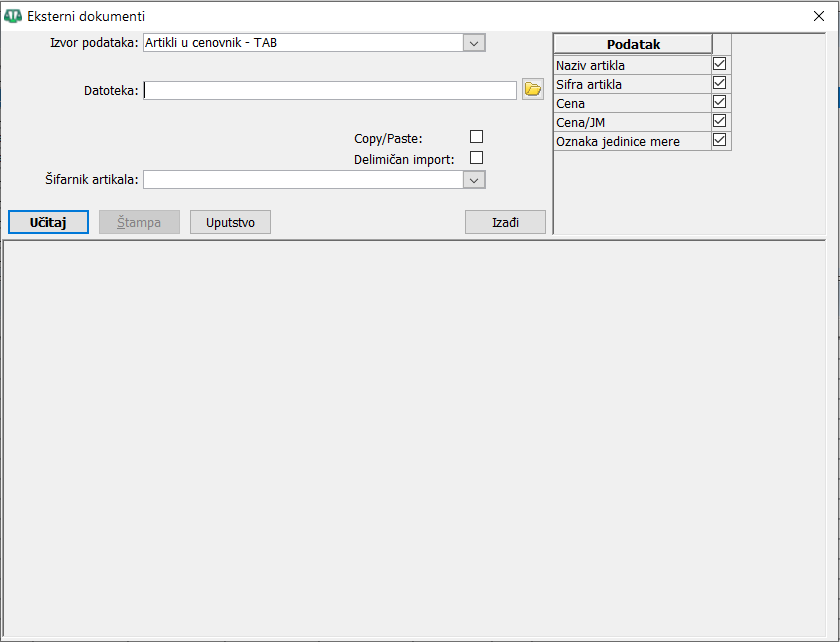Exit using the Izađi button
This screenshot has height=642, width=840.
(x=505, y=222)
